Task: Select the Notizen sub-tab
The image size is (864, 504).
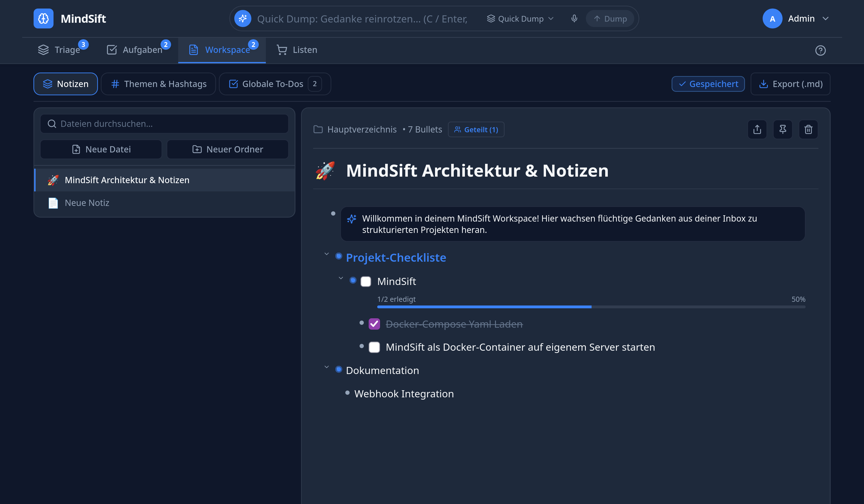Action: [65, 84]
